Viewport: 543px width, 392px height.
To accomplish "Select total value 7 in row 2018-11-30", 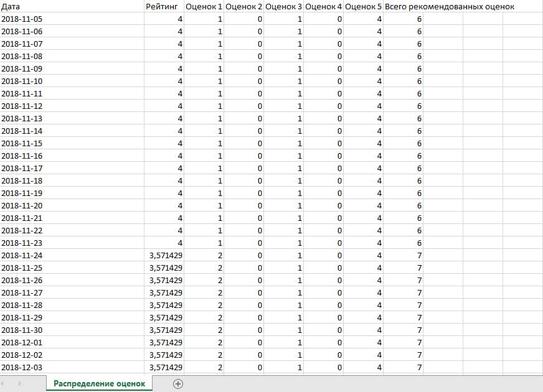I will point(403,330).
